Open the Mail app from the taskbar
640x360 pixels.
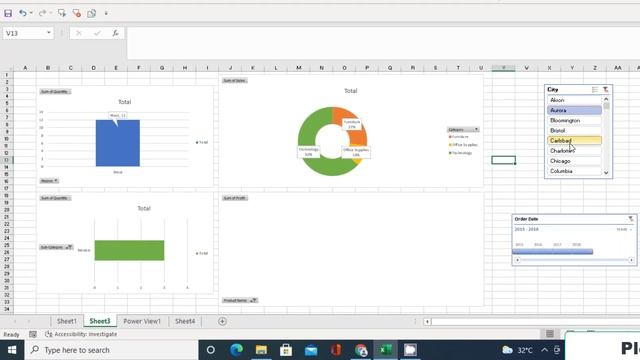(311, 350)
